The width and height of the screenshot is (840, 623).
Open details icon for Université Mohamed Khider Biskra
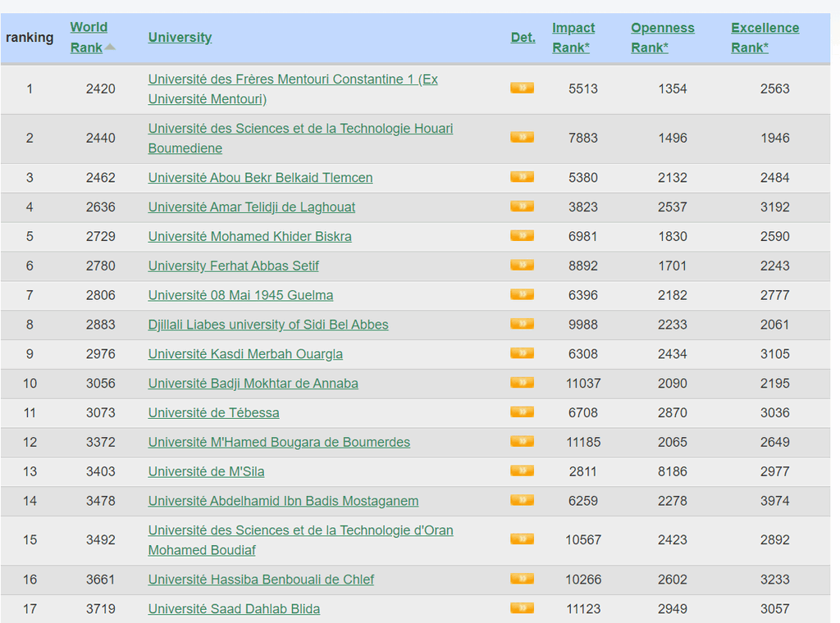[x=522, y=235]
